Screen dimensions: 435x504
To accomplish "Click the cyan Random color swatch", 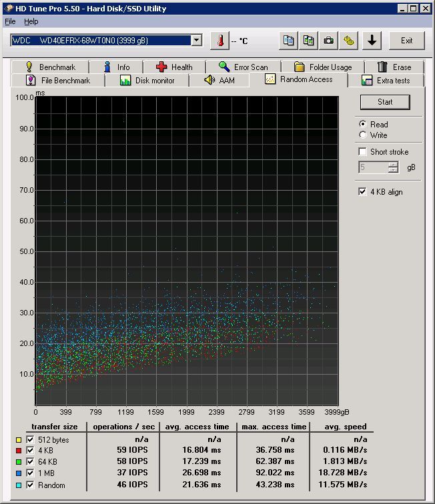I will tap(19, 485).
